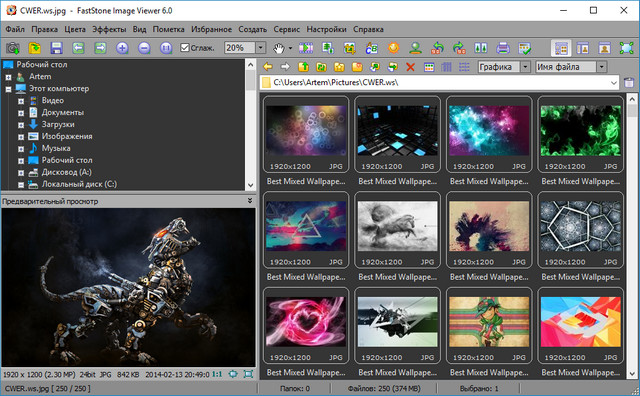Click the trash icon beside the path bar
640x396 pixels.
(629, 83)
